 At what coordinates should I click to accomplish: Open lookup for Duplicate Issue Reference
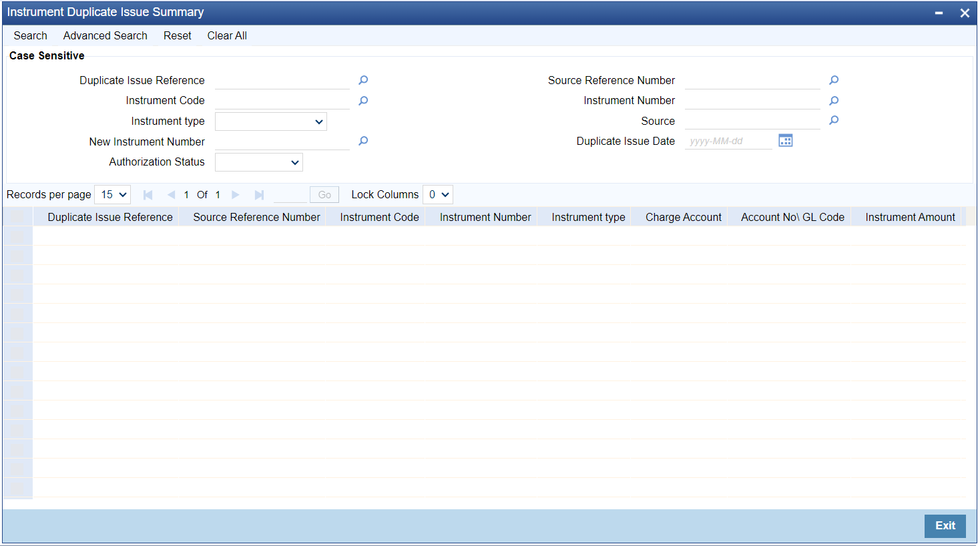coord(363,80)
